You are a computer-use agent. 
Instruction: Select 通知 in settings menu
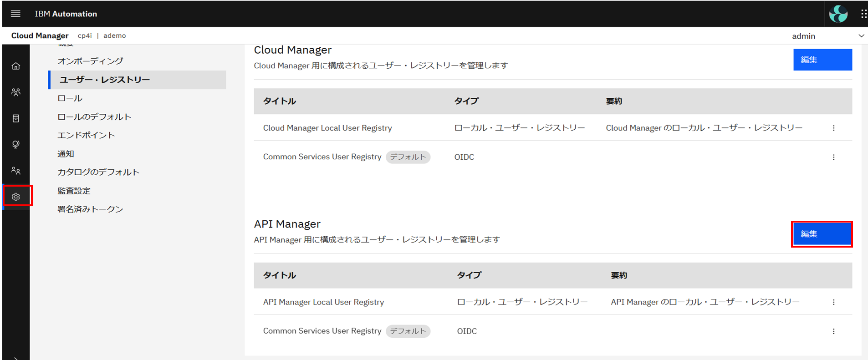[66, 154]
